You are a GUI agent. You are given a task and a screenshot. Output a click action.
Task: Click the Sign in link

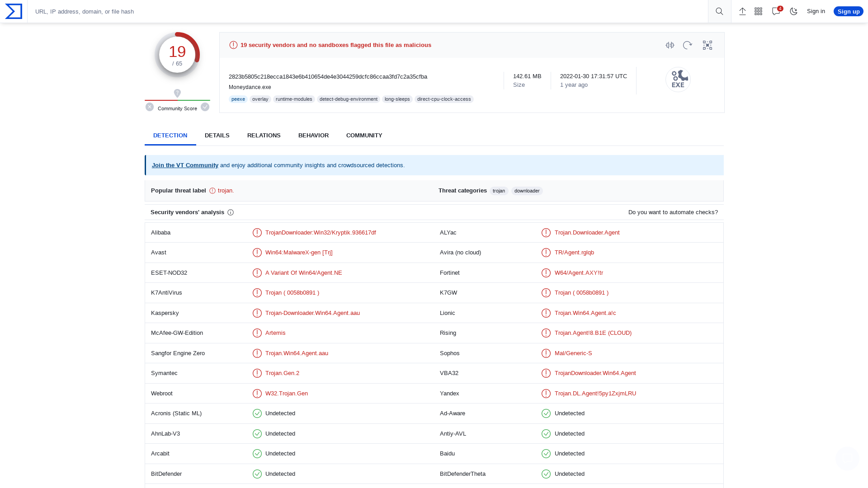(x=816, y=11)
